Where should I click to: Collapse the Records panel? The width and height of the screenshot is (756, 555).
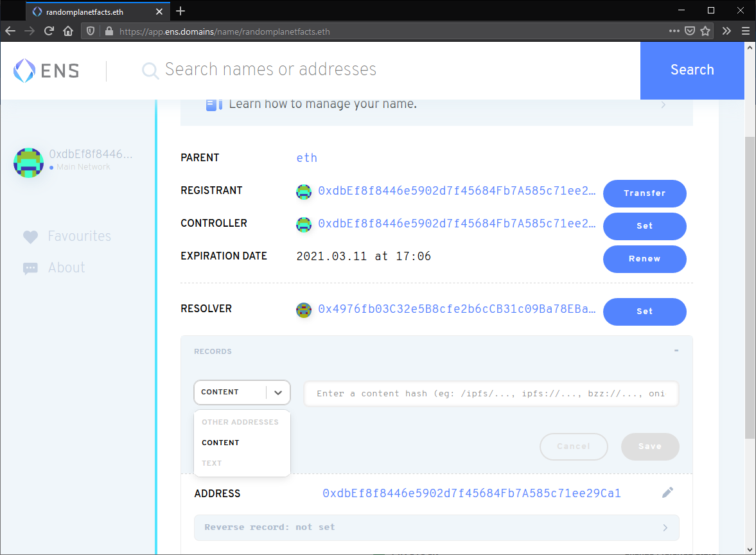point(676,351)
